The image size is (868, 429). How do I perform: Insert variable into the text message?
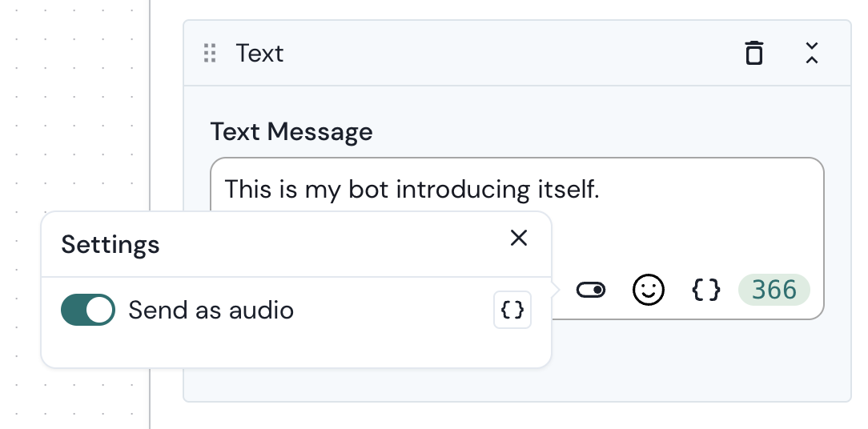(706, 290)
